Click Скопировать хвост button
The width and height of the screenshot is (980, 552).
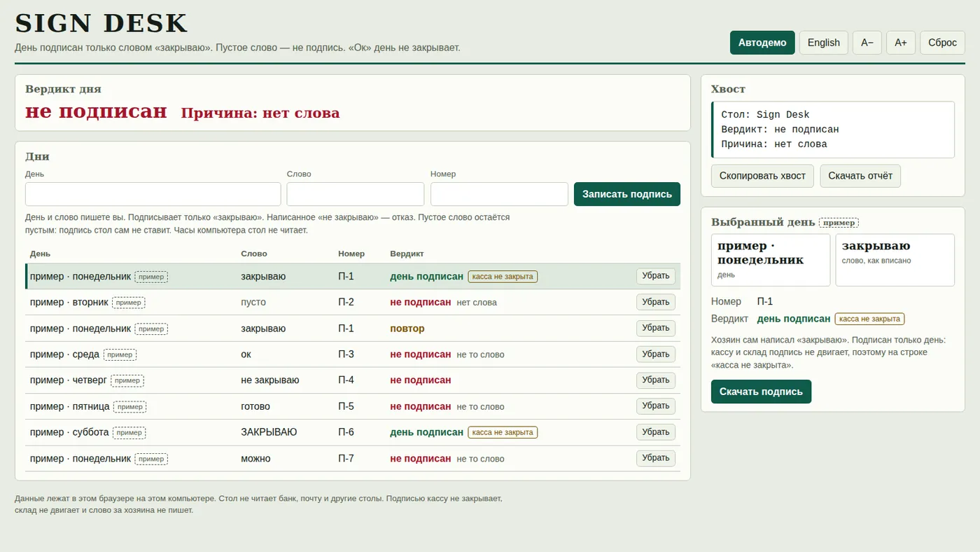click(x=762, y=176)
